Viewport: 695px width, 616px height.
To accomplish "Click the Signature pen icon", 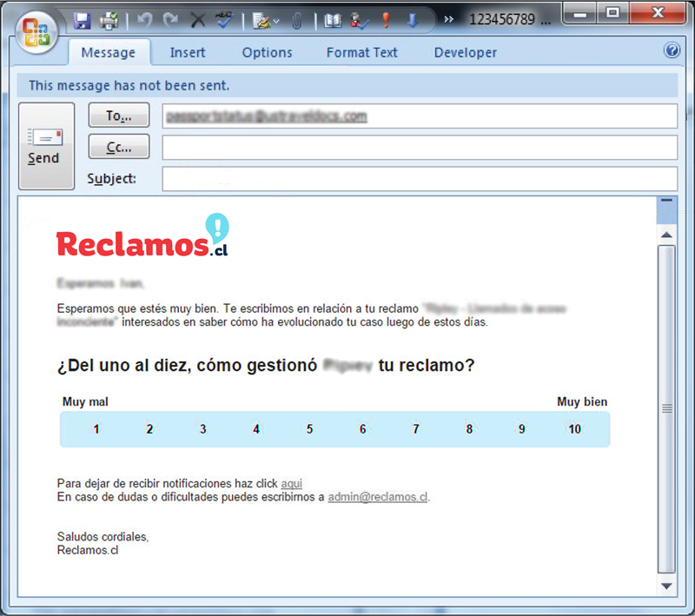I will click(x=261, y=21).
